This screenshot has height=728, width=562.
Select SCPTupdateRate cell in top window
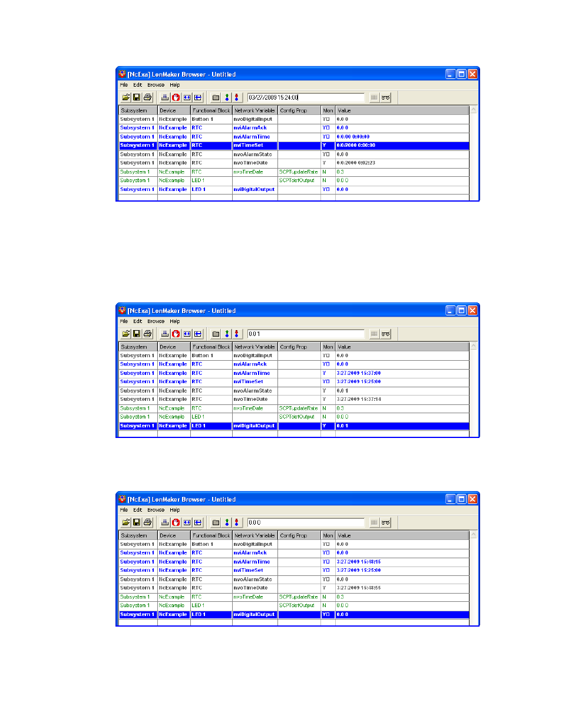tap(299, 172)
